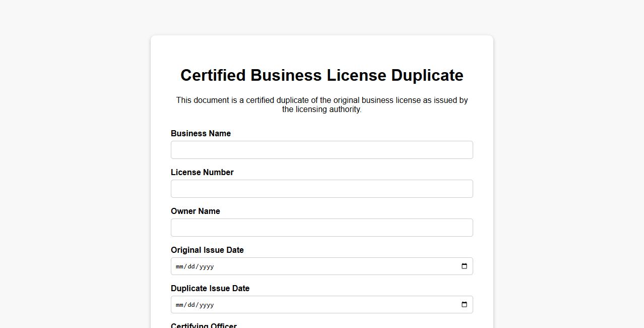Screen dimensions: 644x328
Task: Select year segment of Original Issue Date
Action: 207,266
